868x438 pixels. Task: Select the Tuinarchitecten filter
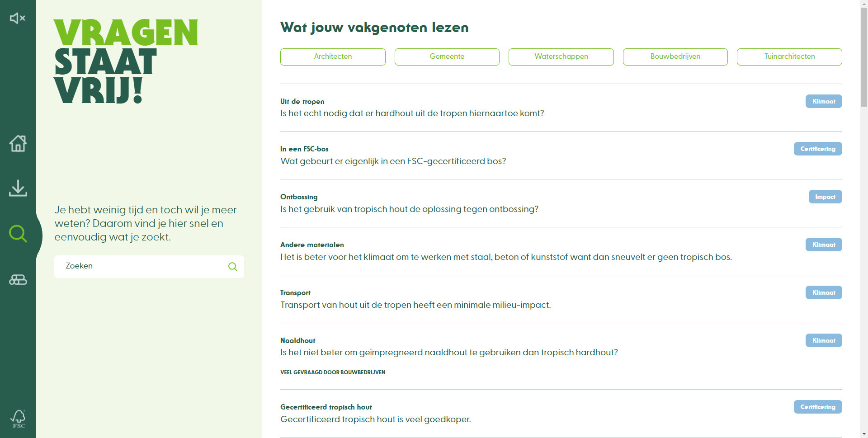[789, 57]
